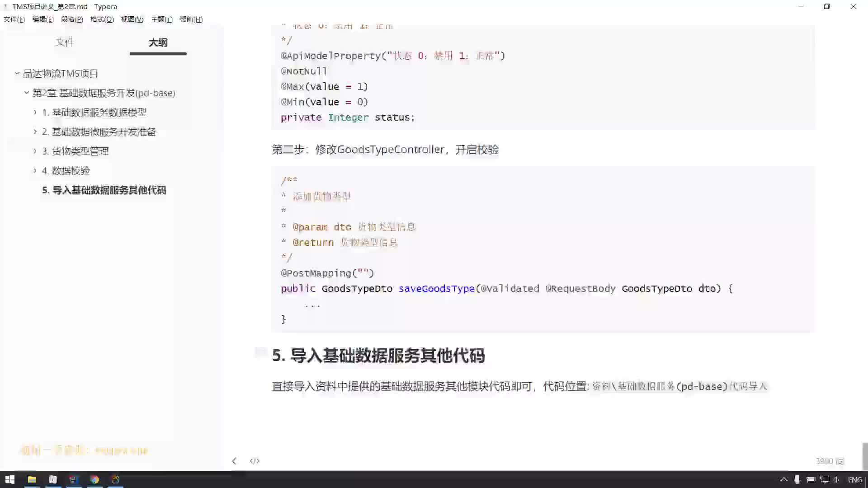Open the fifth taskbar app beside Chrome

click(x=115, y=479)
